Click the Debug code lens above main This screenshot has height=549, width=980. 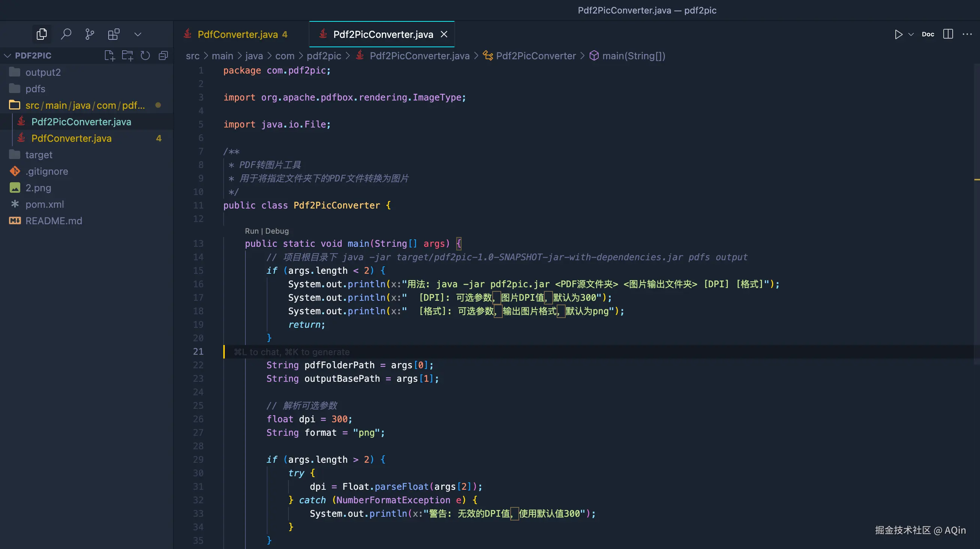point(277,231)
